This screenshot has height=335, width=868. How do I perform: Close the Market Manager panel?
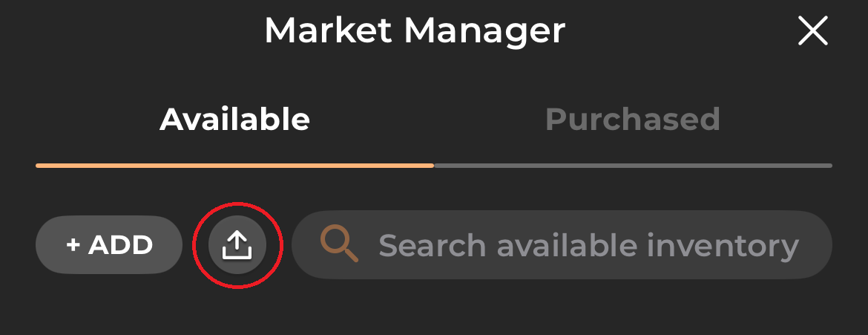[812, 31]
